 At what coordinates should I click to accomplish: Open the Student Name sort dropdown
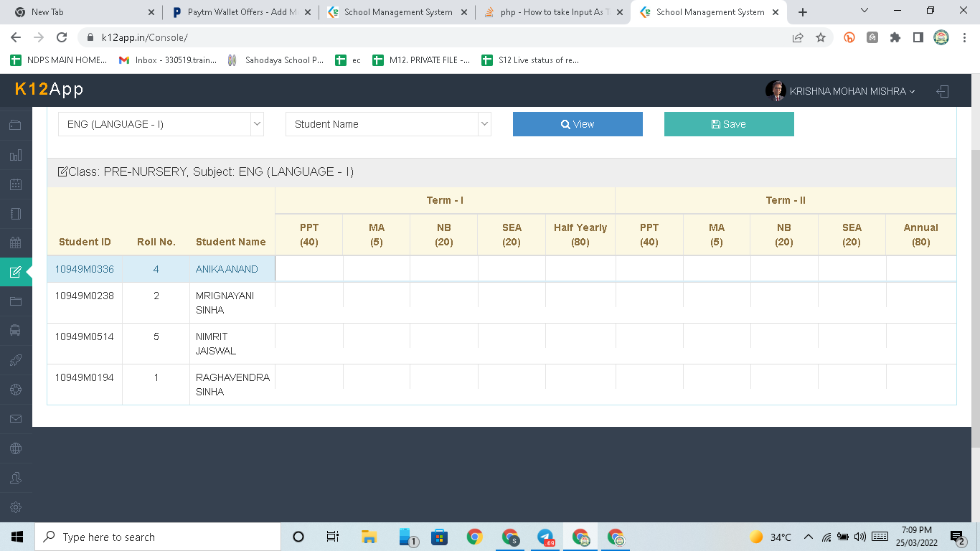click(388, 124)
